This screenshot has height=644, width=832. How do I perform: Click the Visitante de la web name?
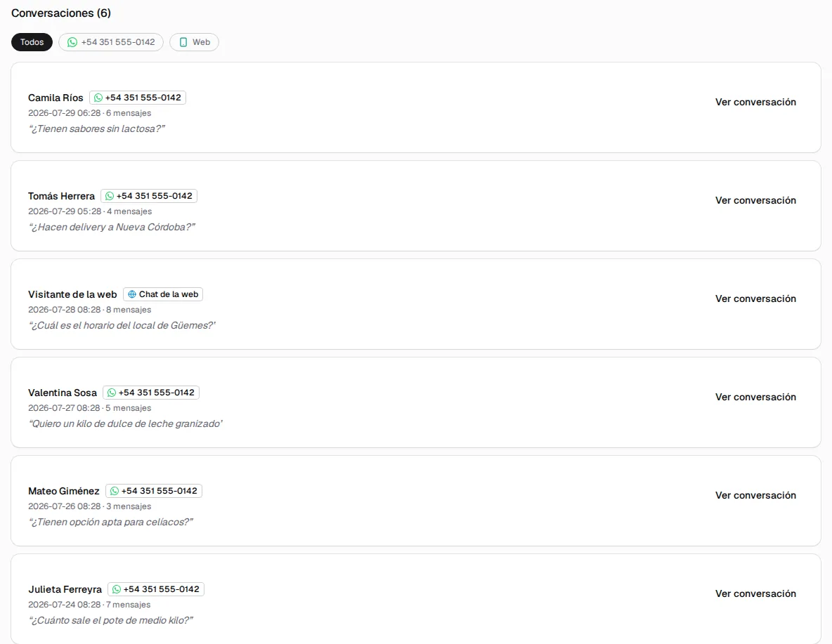pyautogui.click(x=72, y=294)
